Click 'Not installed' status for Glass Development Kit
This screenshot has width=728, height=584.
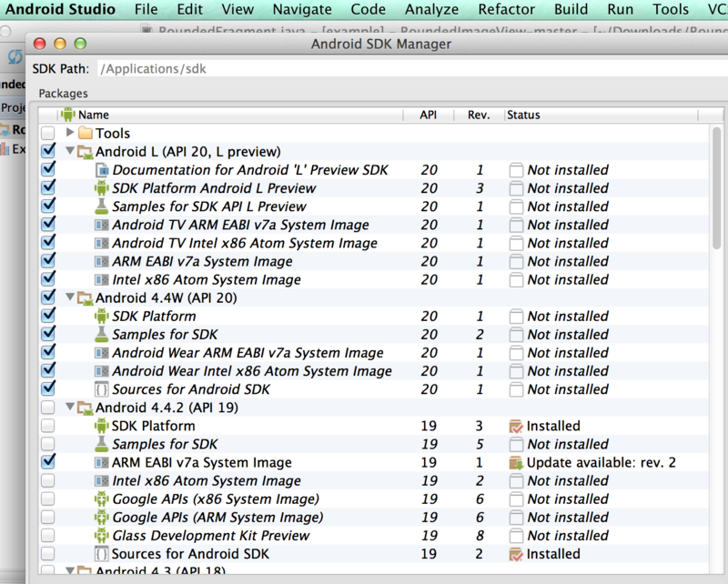click(567, 536)
